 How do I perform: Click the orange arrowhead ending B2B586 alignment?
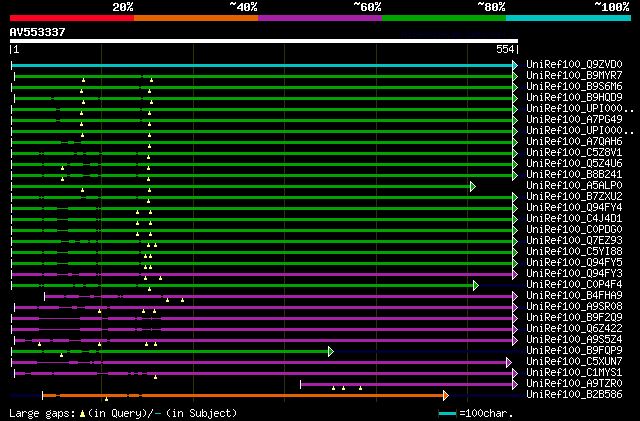coord(446,395)
